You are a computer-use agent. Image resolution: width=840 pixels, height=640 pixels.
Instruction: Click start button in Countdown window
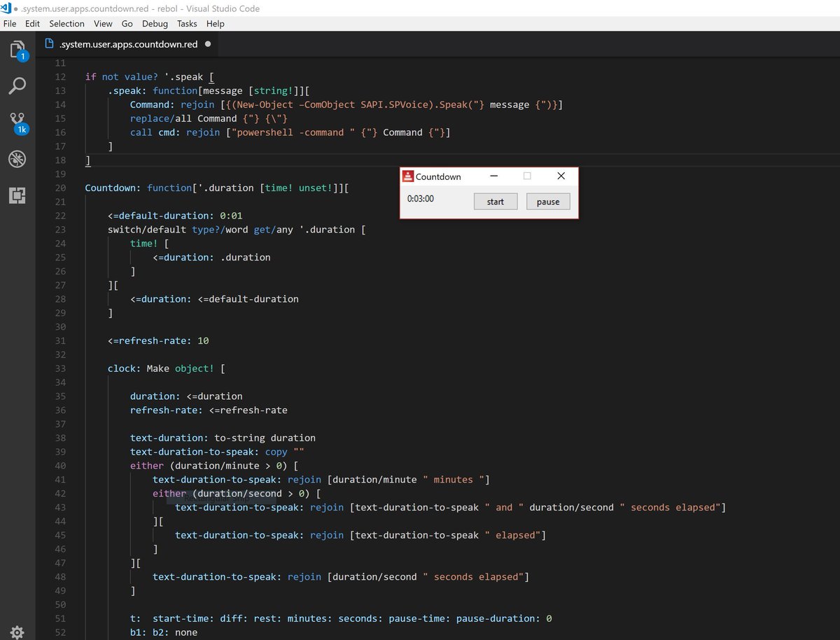point(496,202)
